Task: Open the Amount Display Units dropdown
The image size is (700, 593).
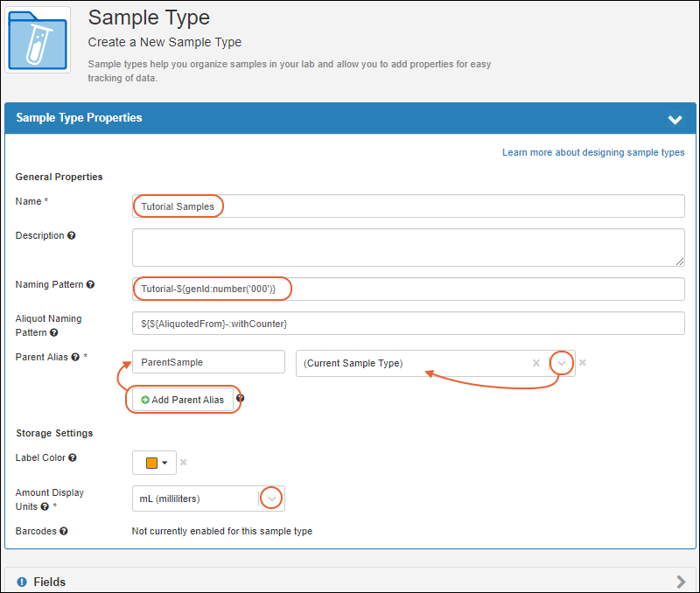Action: [272, 499]
